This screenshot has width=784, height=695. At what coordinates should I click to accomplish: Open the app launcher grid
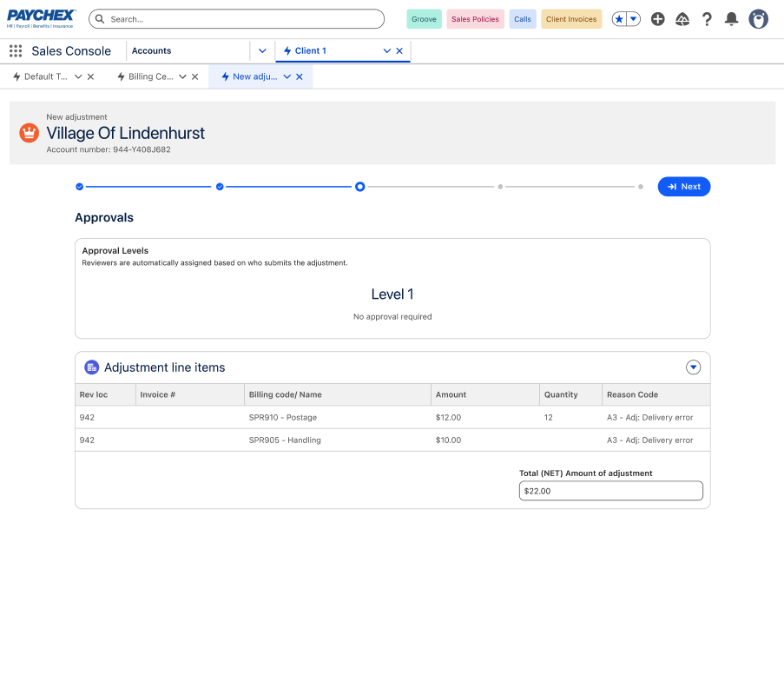(16, 50)
